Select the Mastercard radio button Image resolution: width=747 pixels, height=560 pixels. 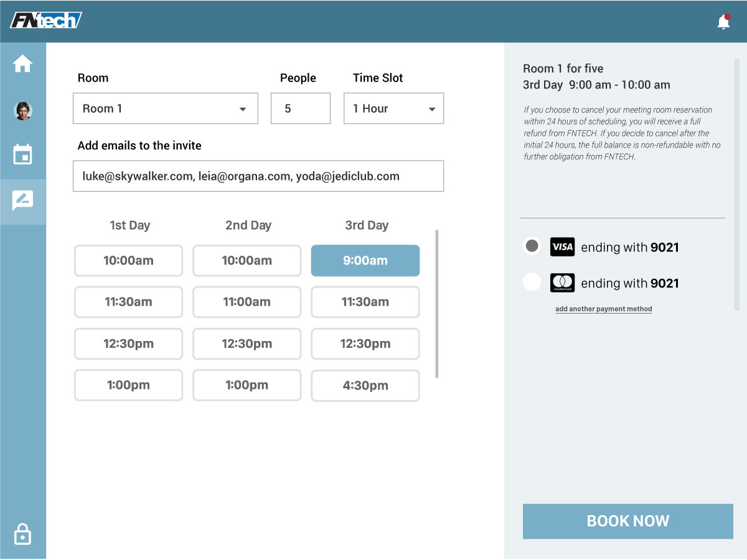(532, 282)
